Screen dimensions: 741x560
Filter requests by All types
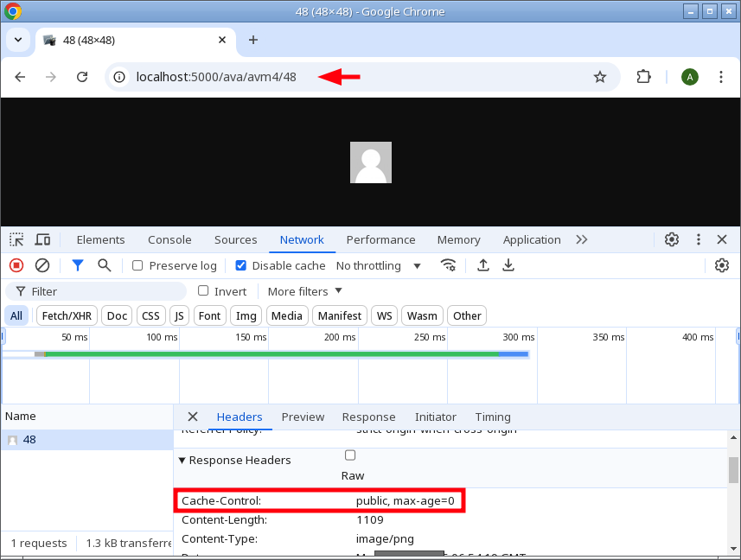16,316
